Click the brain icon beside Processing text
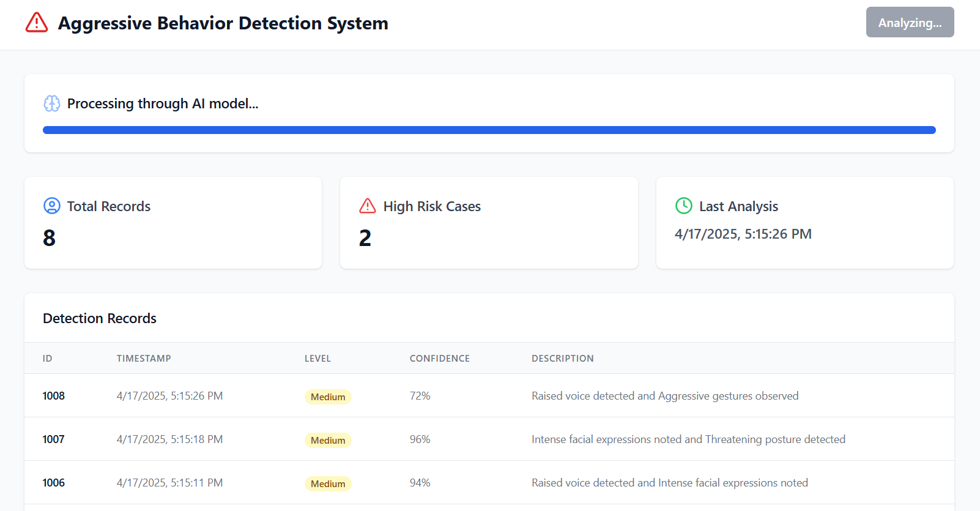The image size is (980, 511). [x=52, y=103]
